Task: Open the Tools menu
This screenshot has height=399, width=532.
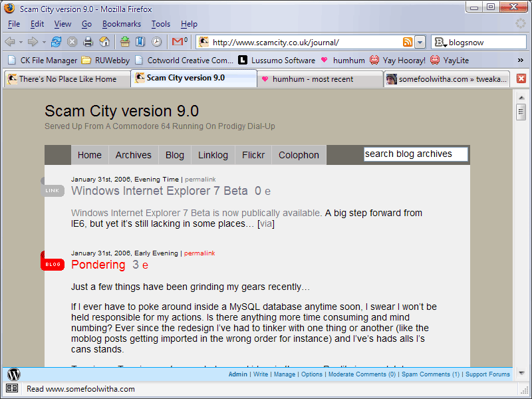Action: 161,24
